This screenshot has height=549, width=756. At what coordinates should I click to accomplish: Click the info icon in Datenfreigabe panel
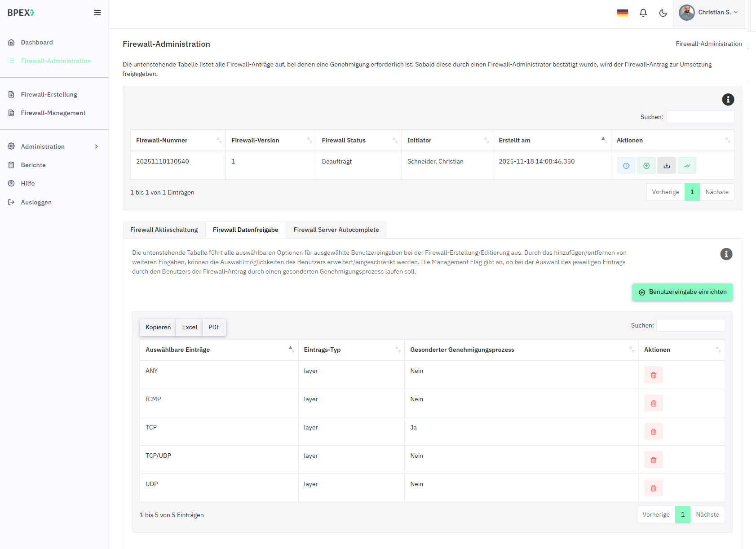click(x=726, y=254)
